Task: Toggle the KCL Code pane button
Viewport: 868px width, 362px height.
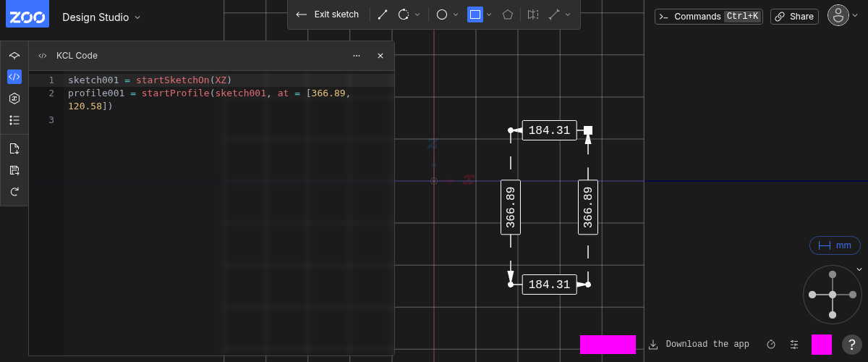Action: pyautogui.click(x=14, y=77)
